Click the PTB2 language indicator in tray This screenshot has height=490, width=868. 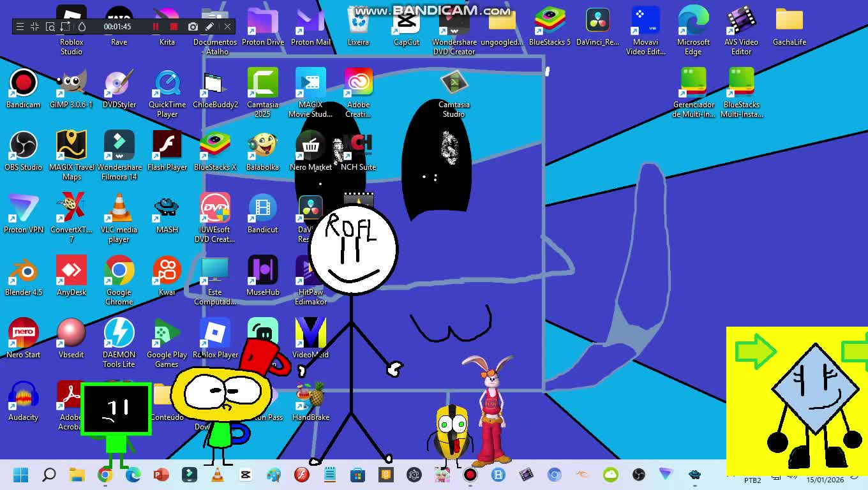pyautogui.click(x=752, y=480)
